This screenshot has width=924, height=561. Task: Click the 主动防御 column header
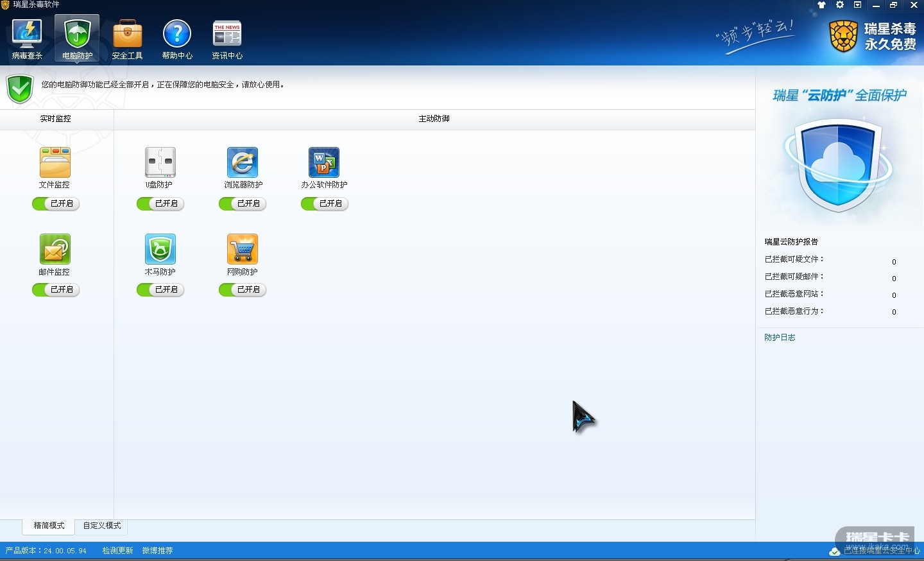click(x=434, y=119)
